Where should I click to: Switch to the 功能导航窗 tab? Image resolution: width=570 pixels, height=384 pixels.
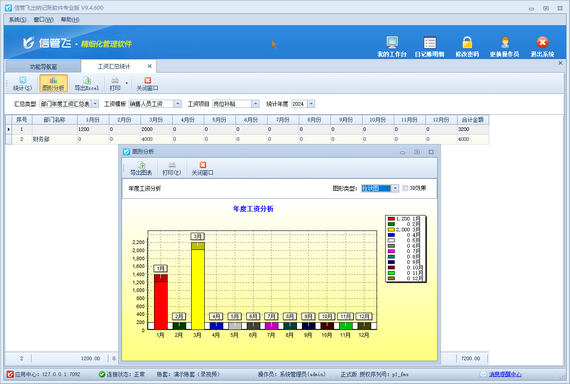pos(44,67)
